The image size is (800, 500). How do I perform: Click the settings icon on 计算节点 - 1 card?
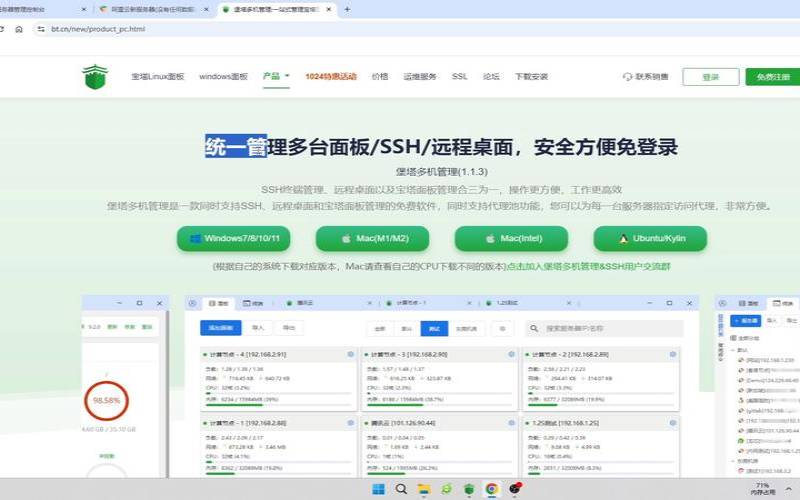351,423
